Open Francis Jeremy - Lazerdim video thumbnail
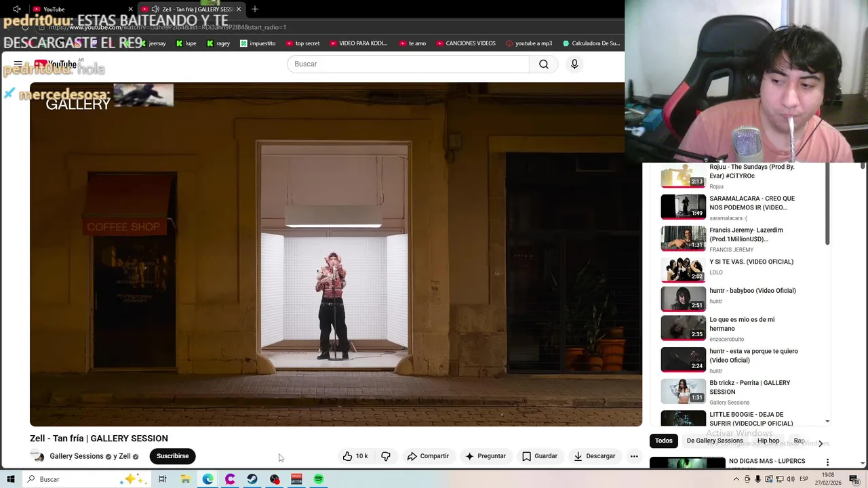Screen dimensions: 868x488 point(683,239)
